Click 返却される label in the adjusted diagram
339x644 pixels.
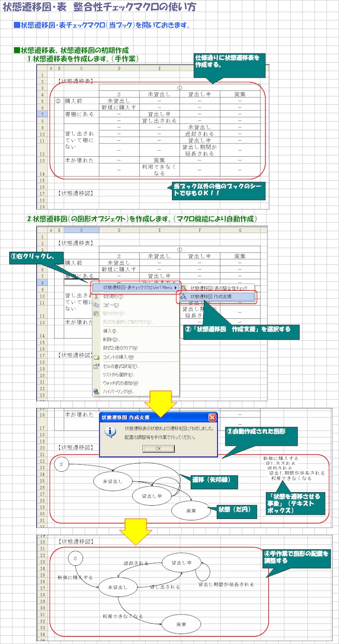(136, 562)
